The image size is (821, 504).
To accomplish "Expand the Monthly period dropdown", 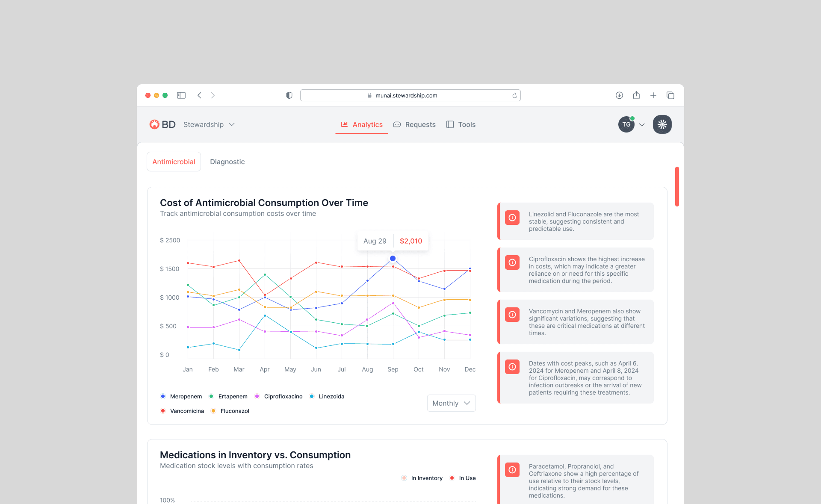I will click(451, 403).
